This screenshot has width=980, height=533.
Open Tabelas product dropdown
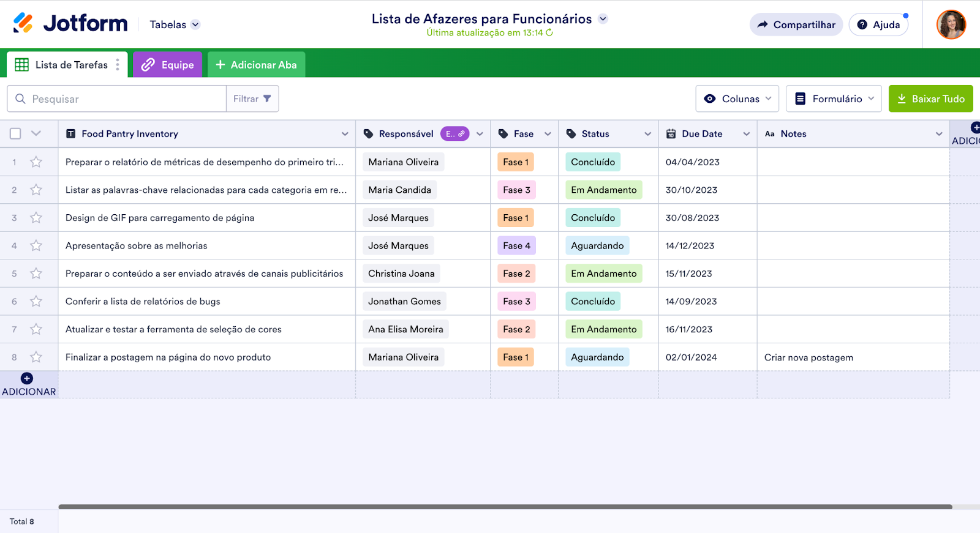tap(175, 24)
